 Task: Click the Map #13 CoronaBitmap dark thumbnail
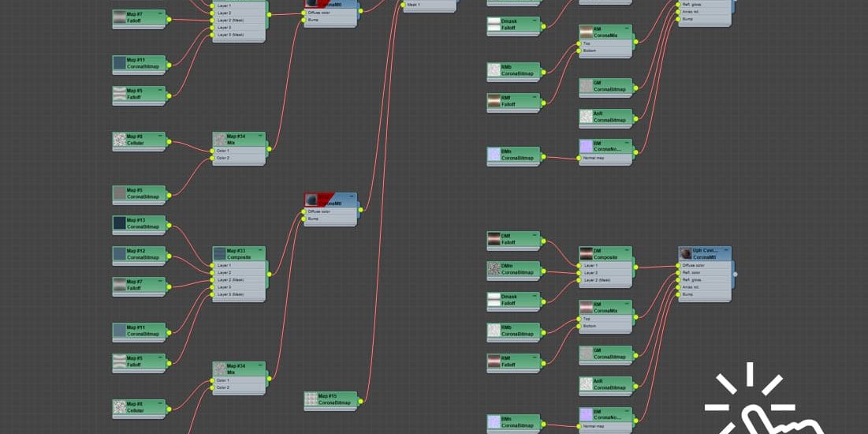[120, 223]
